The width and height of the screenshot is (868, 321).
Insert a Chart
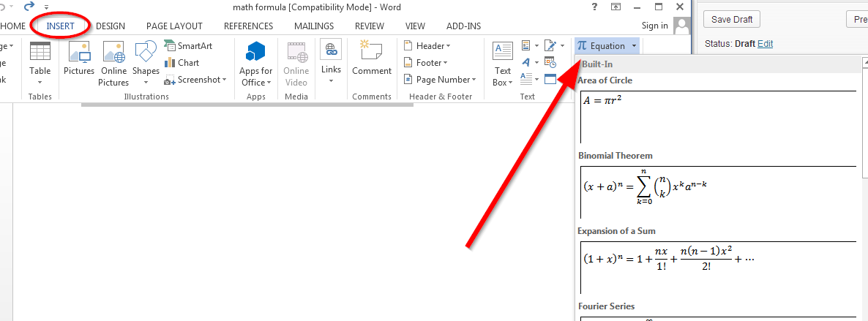coord(182,63)
